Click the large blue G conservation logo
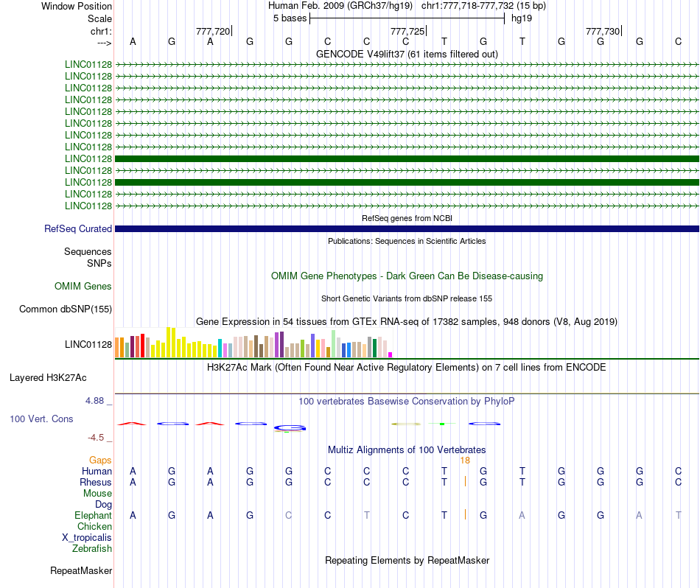The width and height of the screenshot is (700, 588). click(x=289, y=427)
